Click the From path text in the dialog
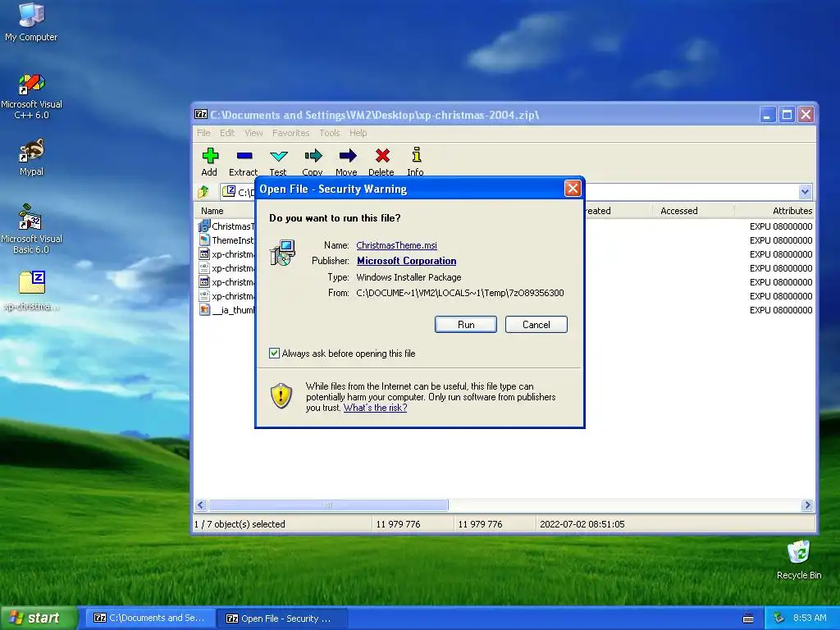The height and width of the screenshot is (630, 840). [x=459, y=293]
